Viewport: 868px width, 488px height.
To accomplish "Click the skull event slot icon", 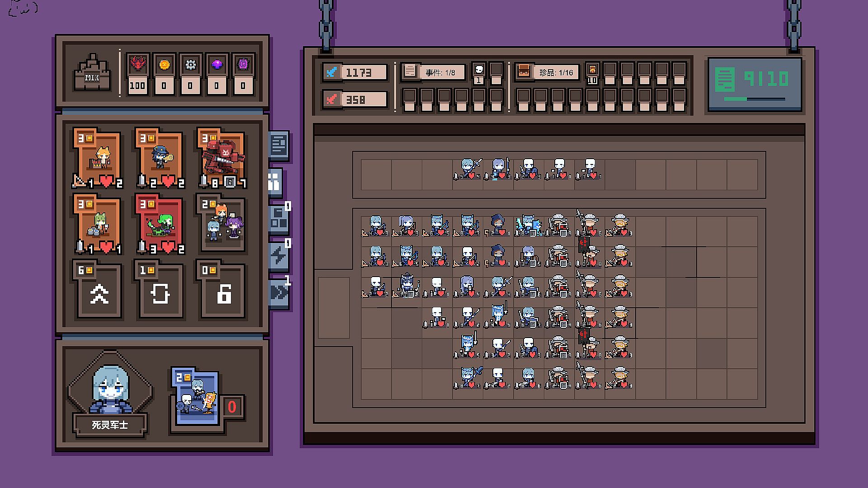I will pyautogui.click(x=478, y=70).
